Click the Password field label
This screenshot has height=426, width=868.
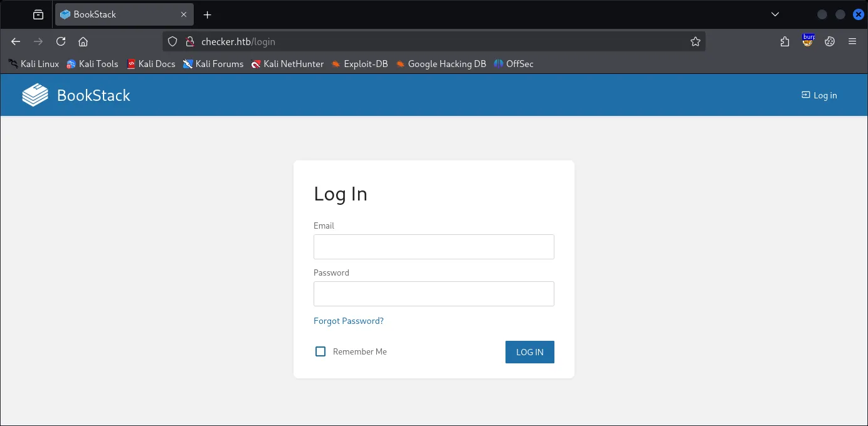331,273
